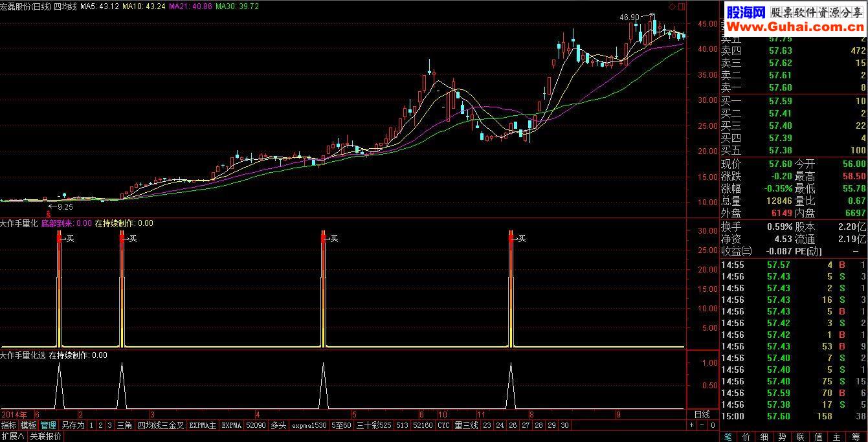This screenshot has height=442, width=868.
Task: Click the 0 reset button beside minus
Action: [x=713, y=425]
